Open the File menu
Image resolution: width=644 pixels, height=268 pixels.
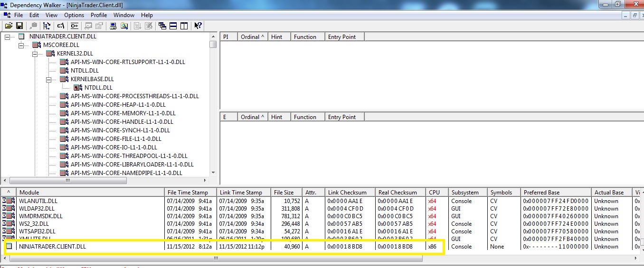19,15
